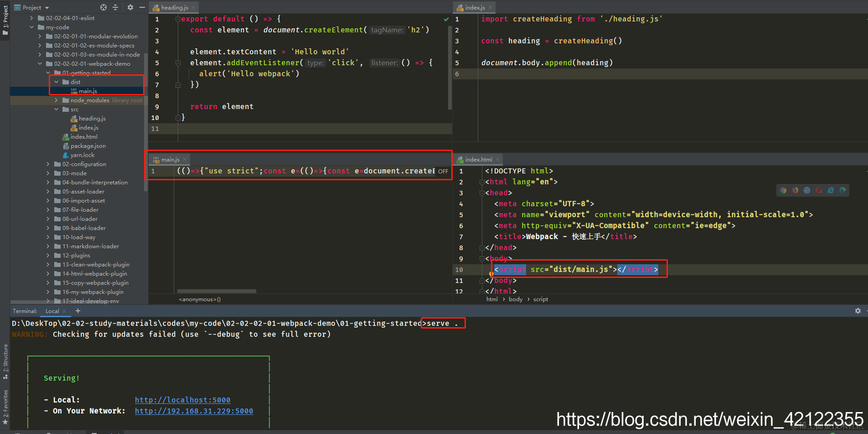This screenshot has height=434, width=868.
Task: Click the html breadcrumb in index.html
Action: (x=492, y=299)
